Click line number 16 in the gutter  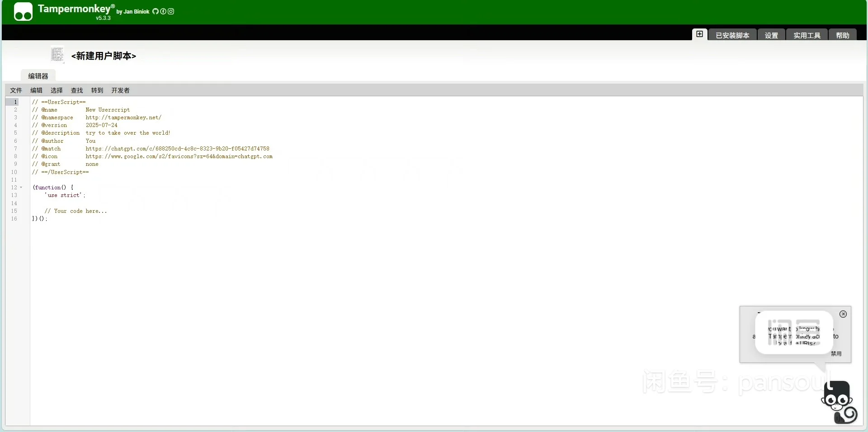14,219
